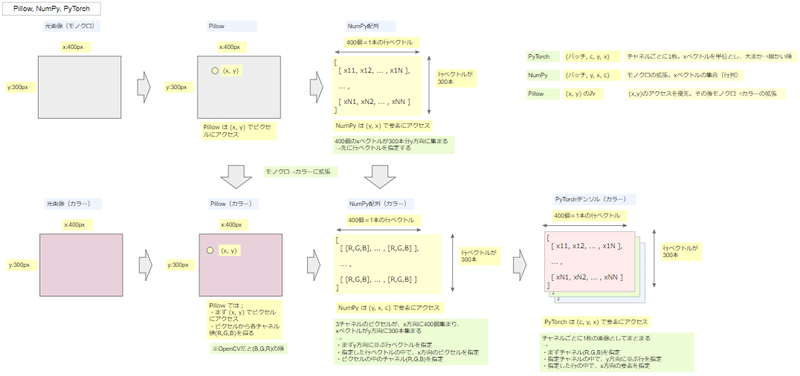Select the note 'Pillow は (x, y) でピクセルにアクセス'
800x376 pixels.
pyautogui.click(x=239, y=132)
